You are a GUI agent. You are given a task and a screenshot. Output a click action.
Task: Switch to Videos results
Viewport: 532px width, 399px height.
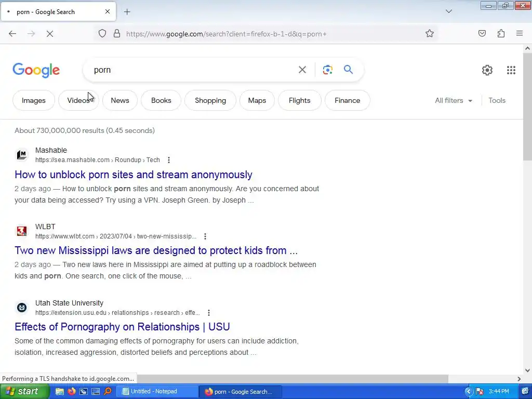(79, 100)
